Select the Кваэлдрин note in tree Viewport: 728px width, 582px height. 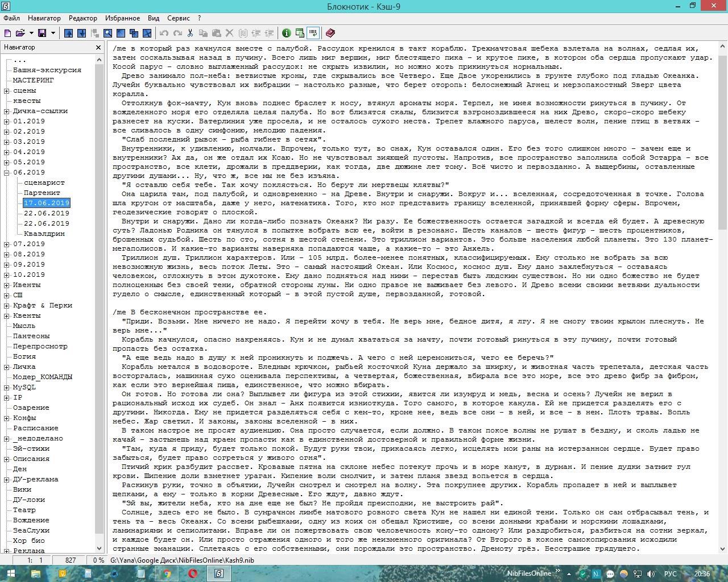coord(44,234)
